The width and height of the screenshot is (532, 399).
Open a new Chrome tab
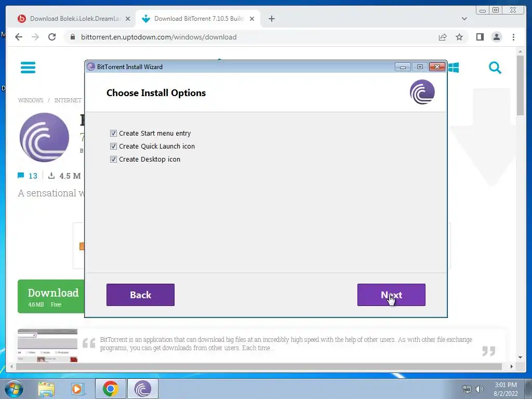[271, 19]
